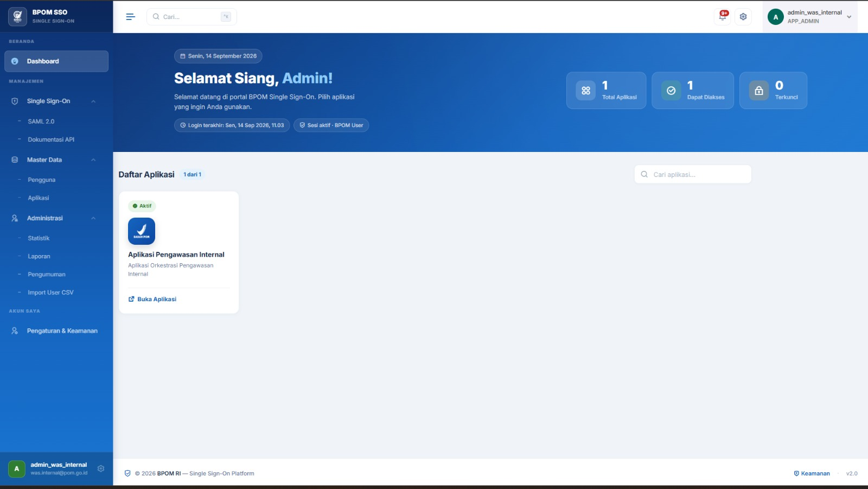The height and width of the screenshot is (489, 868).
Task: Click the external-link icon beside Buka Aplikasi
Action: coord(131,299)
